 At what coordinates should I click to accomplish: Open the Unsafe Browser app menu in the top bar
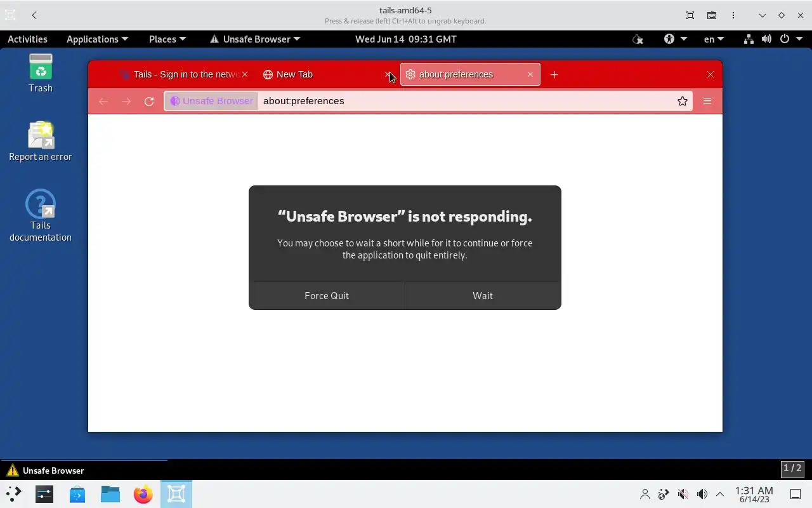pos(255,39)
